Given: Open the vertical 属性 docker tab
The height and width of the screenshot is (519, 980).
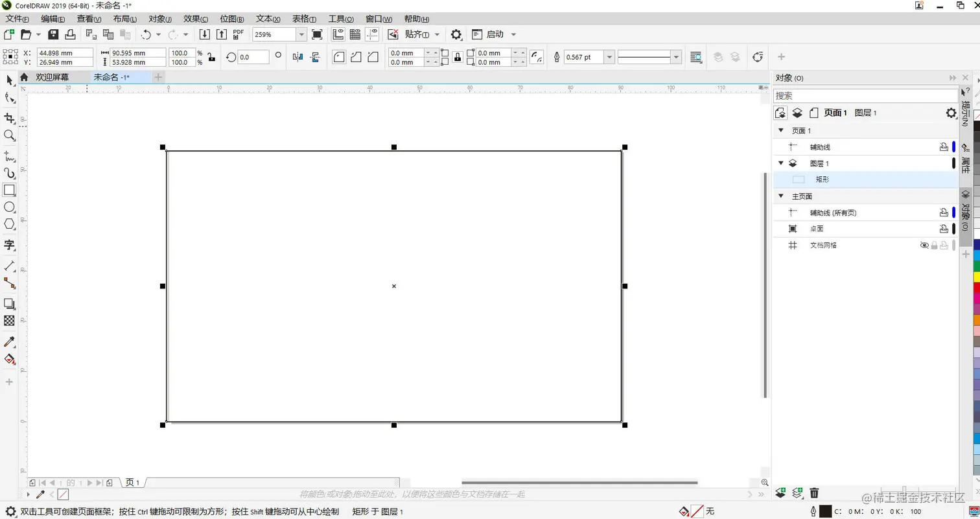Looking at the screenshot, I should (x=965, y=157).
